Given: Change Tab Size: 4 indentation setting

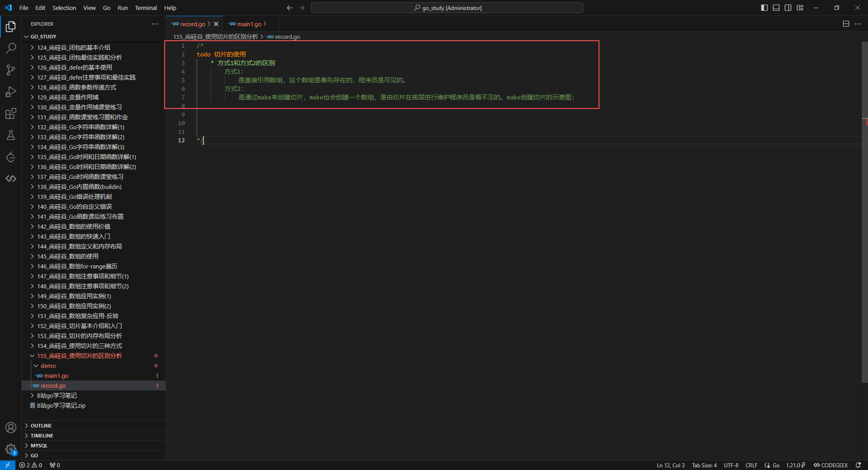Looking at the screenshot, I should (704, 465).
